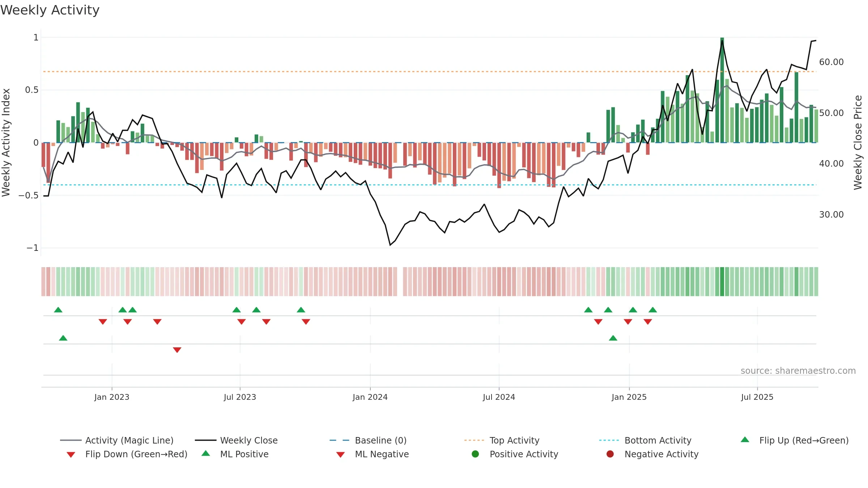Toggle the Weekly Close legend entry
This screenshot has width=868, height=488.
pyautogui.click(x=236, y=440)
